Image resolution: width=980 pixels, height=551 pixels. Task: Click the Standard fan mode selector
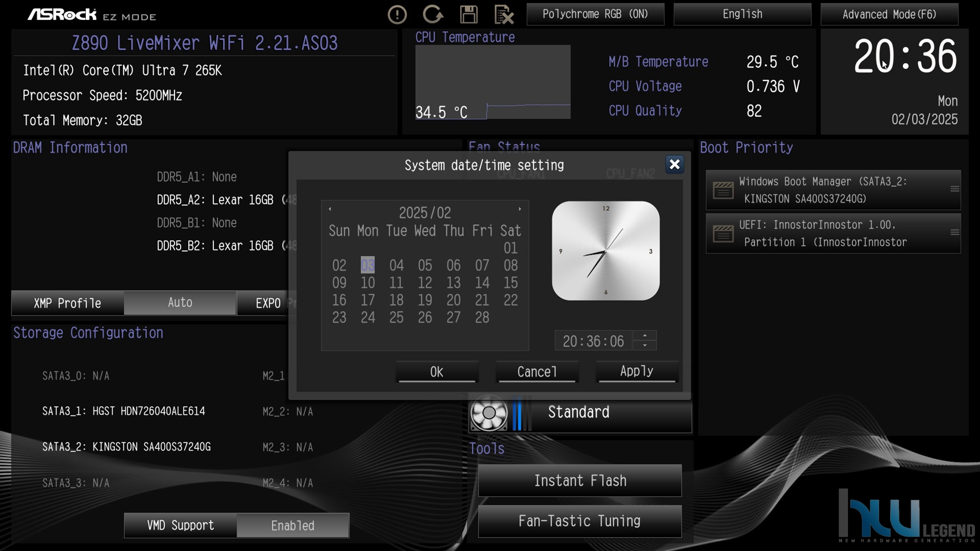tap(580, 413)
